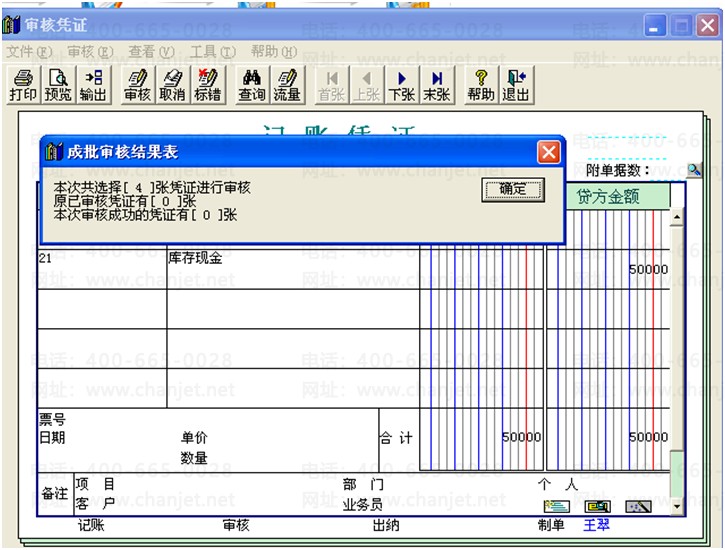Open the 查询 search tool

pos(252,85)
